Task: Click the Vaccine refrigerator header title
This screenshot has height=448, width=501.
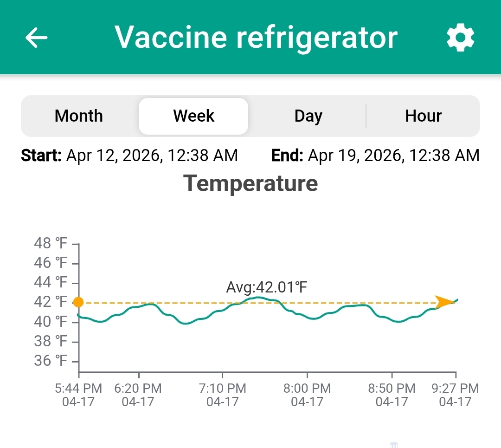Action: pyautogui.click(x=256, y=37)
